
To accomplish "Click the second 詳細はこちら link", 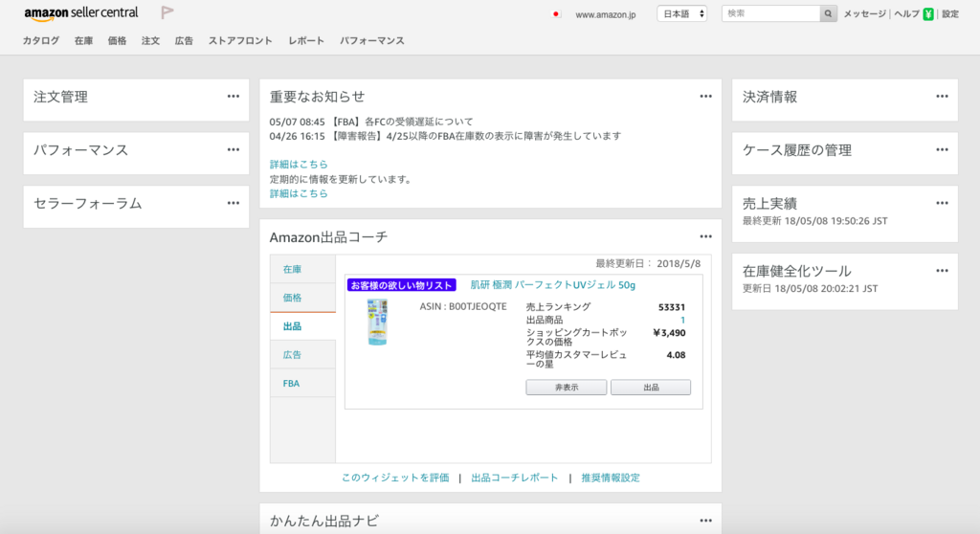I will point(299,194).
